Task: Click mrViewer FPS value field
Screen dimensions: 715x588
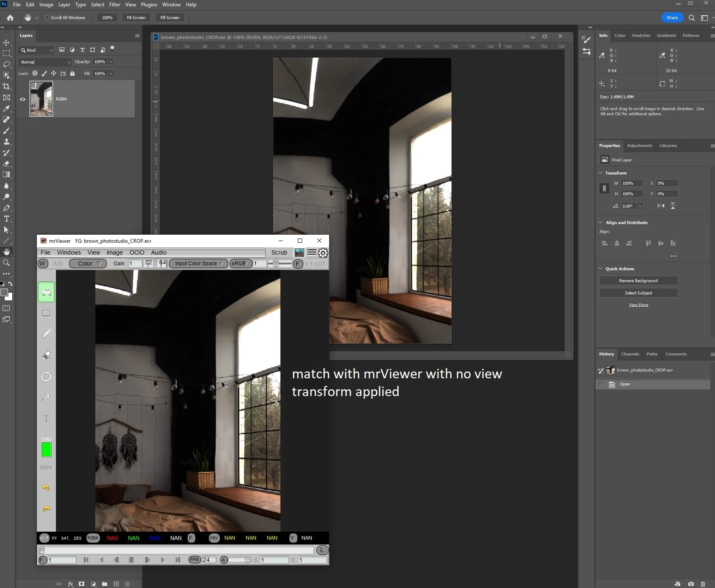Action: (x=209, y=560)
